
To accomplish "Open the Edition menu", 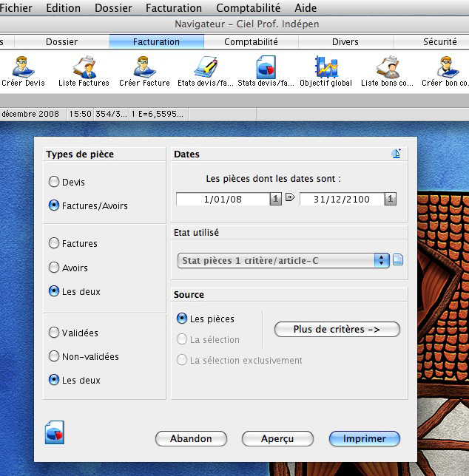I will 63,8.
